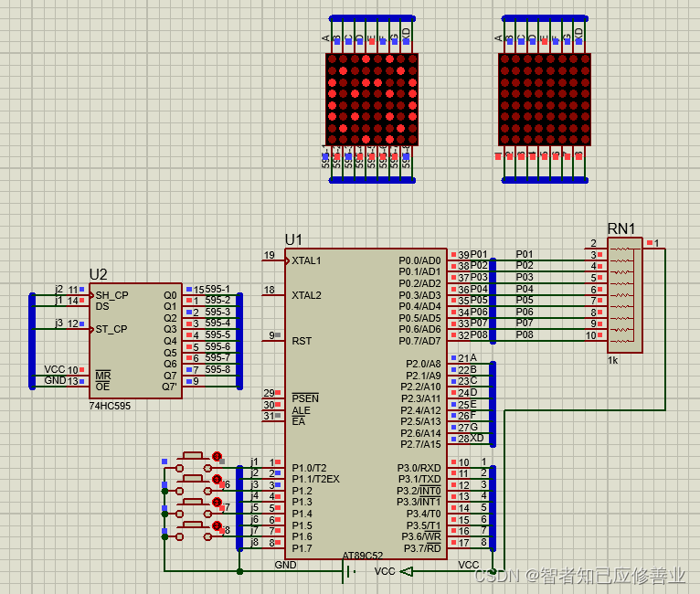
Task: Click the push button labeled j8
Action: (194, 531)
